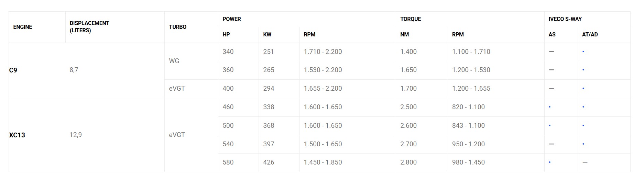Click the 1.450 - 1.850 power RPM cell
Viewport: 644px width, 192px height.
323,162
